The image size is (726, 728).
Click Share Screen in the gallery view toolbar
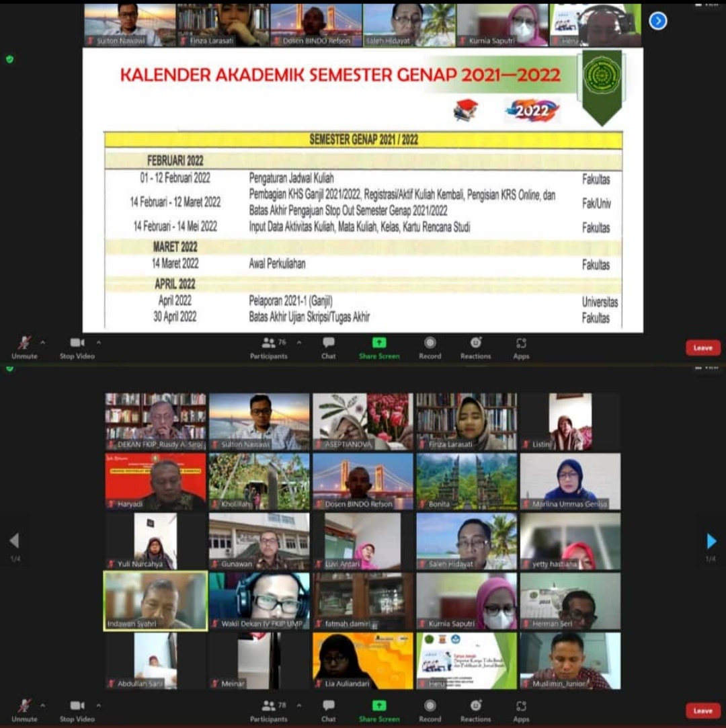tap(379, 710)
